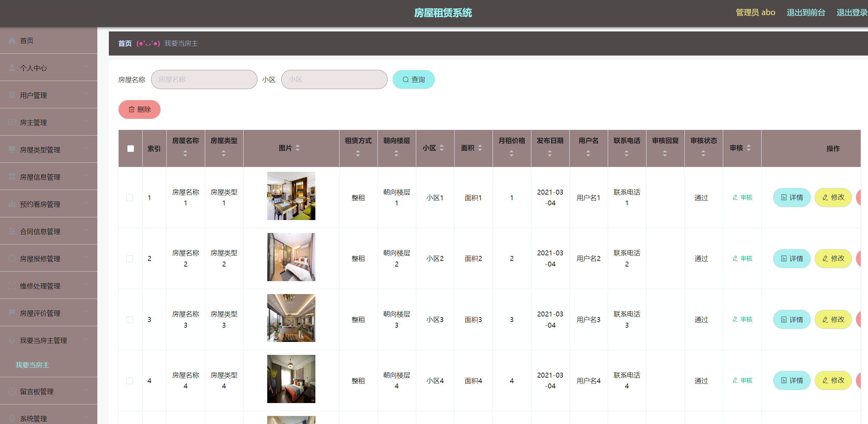Click the person icon beside 个人中心
Image resolution: width=868 pixels, height=424 pixels.
(x=12, y=68)
